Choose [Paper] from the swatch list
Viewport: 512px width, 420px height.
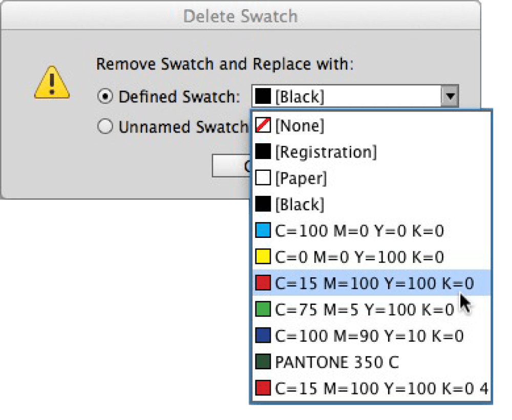tap(301, 179)
